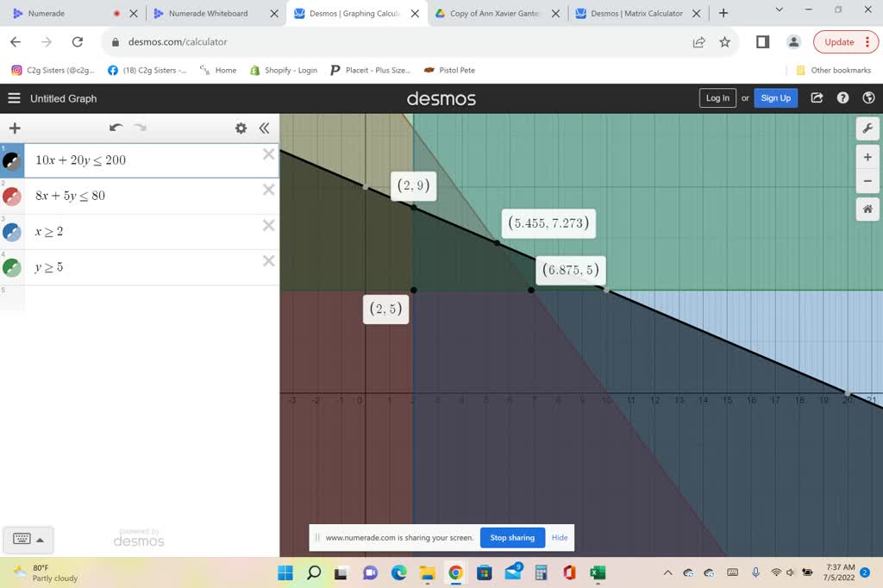883x588 pixels.
Task: Zoom in on the graph
Action: click(x=867, y=158)
